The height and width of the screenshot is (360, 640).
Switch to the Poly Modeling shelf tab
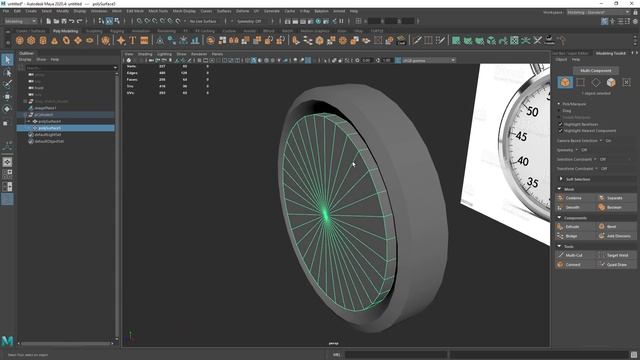[x=65, y=31]
